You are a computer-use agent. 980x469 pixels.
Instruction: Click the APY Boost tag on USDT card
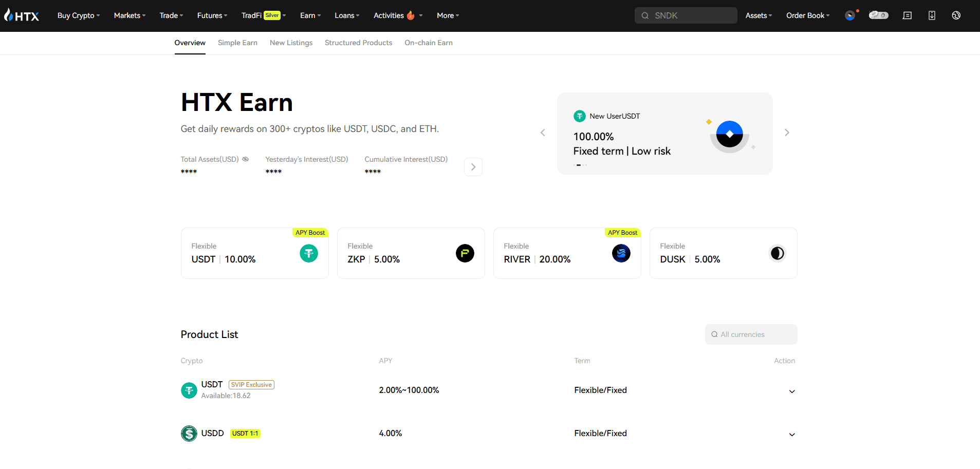[310, 233]
